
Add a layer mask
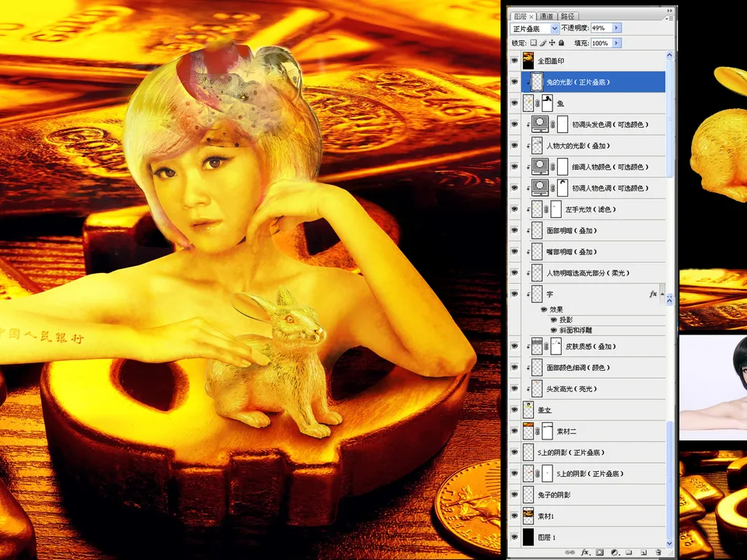(x=600, y=552)
